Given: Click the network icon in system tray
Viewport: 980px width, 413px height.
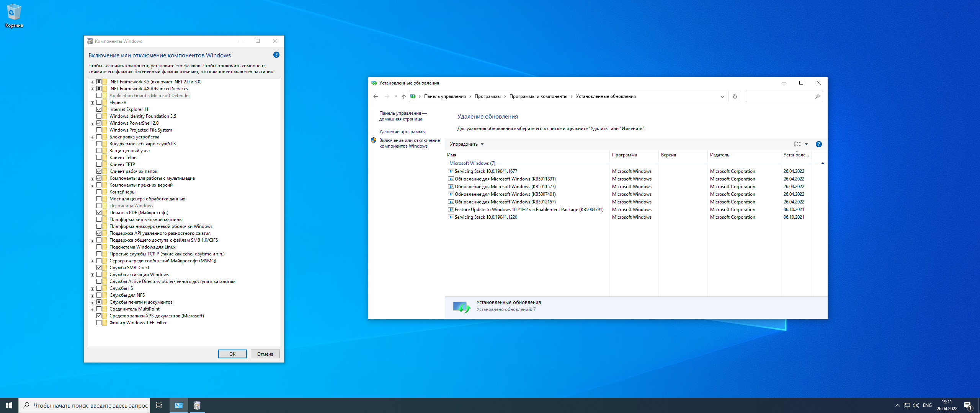Looking at the screenshot, I should click(x=907, y=405).
